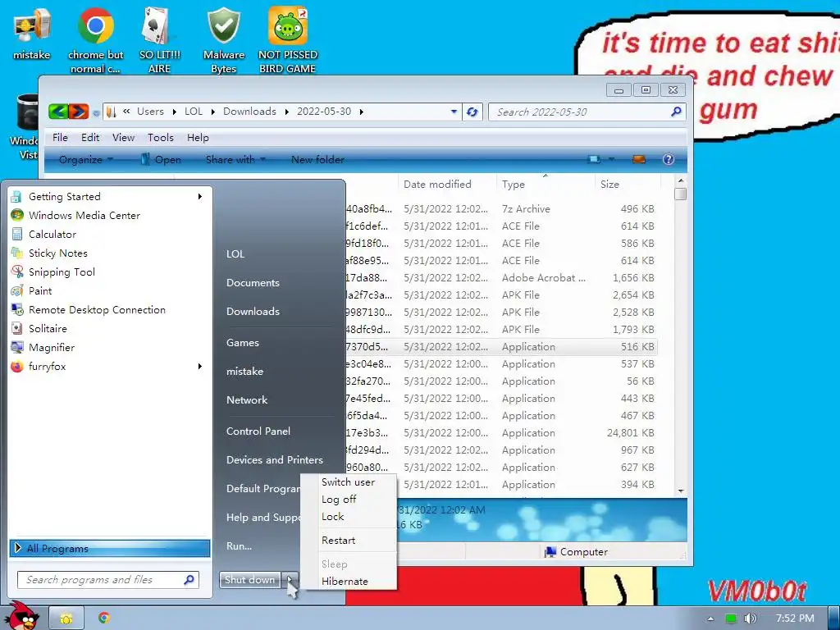Launch Snipping Tool from the Start menu
Image resolution: width=840 pixels, height=630 pixels.
[x=110, y=272]
